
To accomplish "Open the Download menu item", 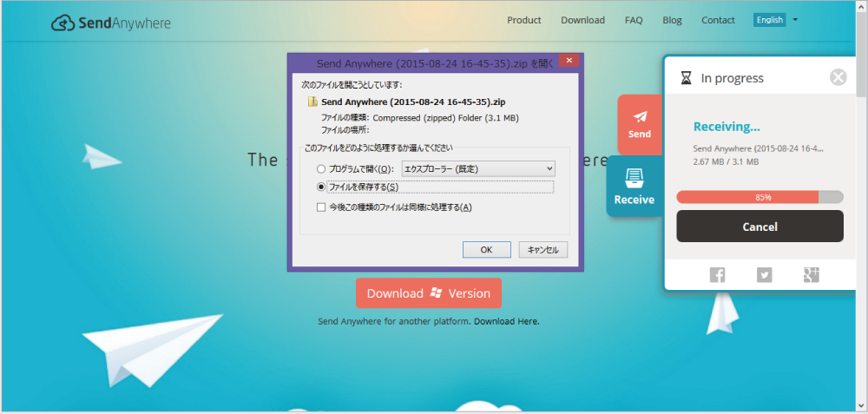I will (583, 20).
